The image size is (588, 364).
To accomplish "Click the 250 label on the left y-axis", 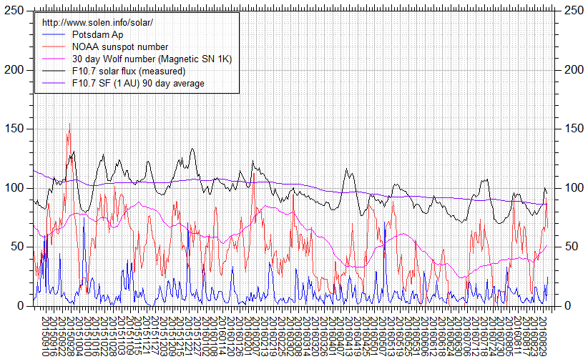I will click(x=14, y=11).
